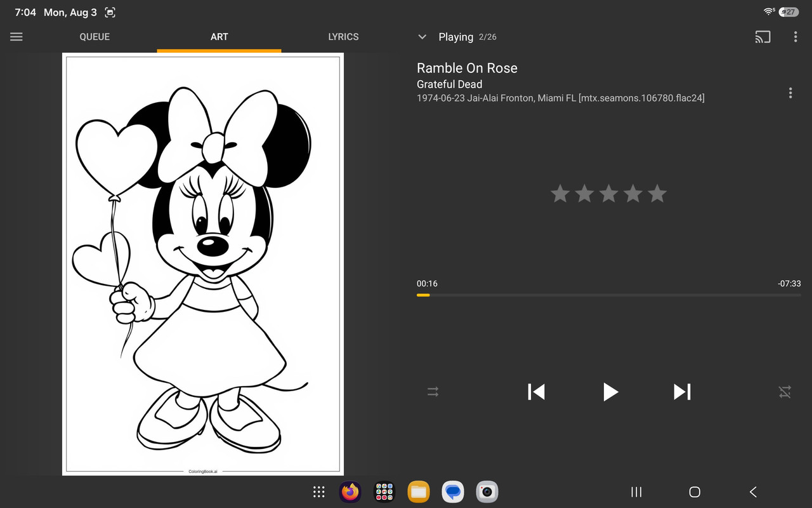
Task: Click the Grateful Dead artist name
Action: [449, 84]
